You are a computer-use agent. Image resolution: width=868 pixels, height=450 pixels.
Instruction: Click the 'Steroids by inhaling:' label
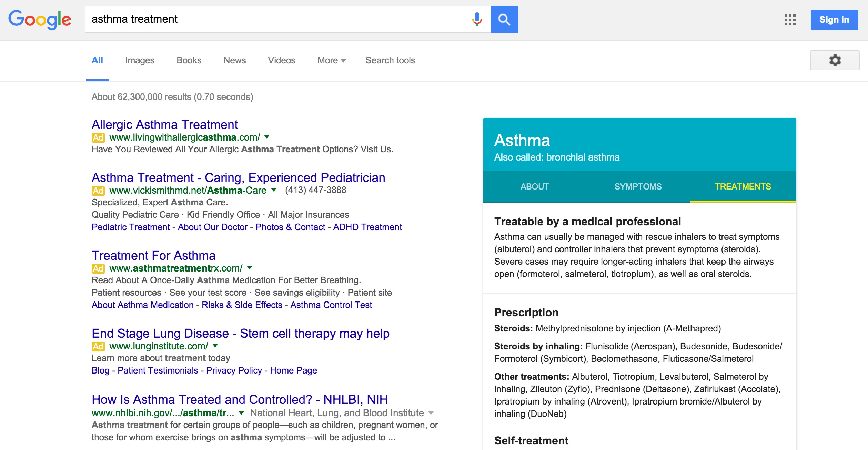click(538, 346)
